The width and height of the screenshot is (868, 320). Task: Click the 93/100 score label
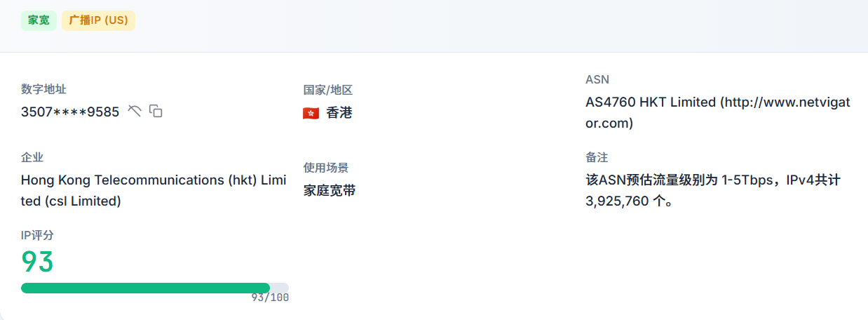270,298
